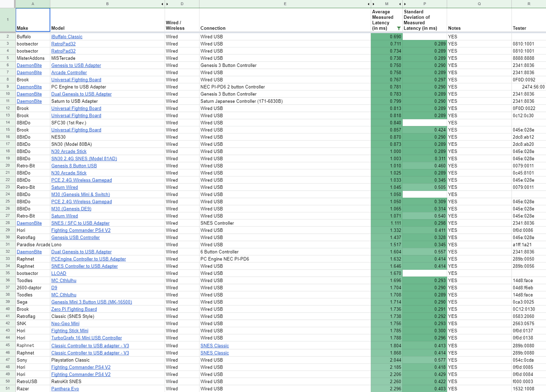Open the Zero Pi Fighting Board link
Viewport: 546px width, 392px height.
[x=74, y=309]
